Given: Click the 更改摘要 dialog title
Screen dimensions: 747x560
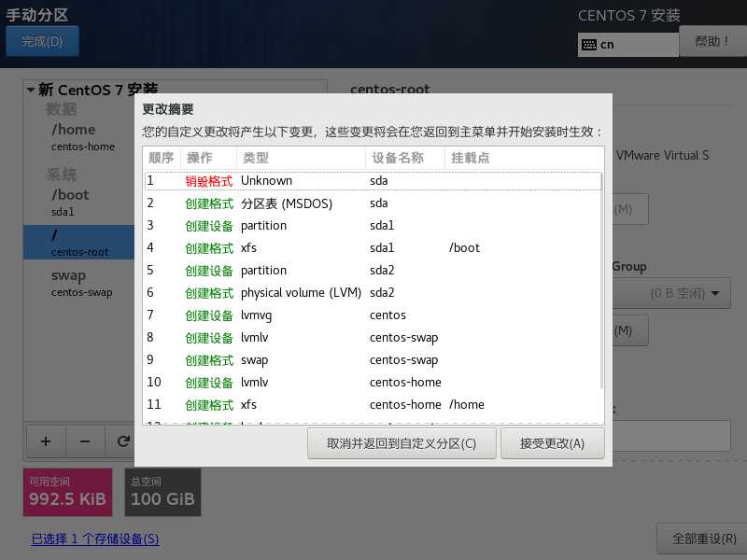Looking at the screenshot, I should click(168, 109).
